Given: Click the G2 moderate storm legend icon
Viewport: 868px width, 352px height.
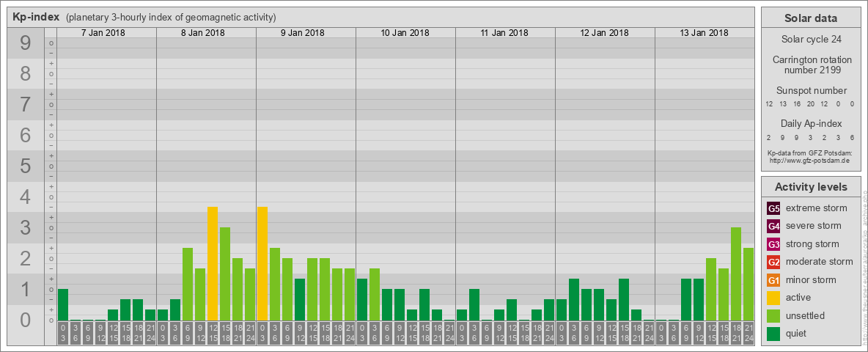Looking at the screenshot, I should pyautogui.click(x=773, y=262).
